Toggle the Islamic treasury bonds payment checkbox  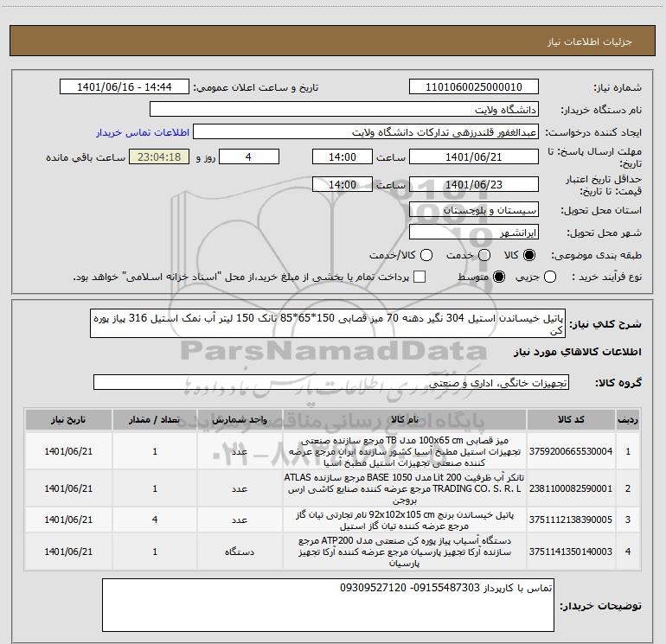419,277
